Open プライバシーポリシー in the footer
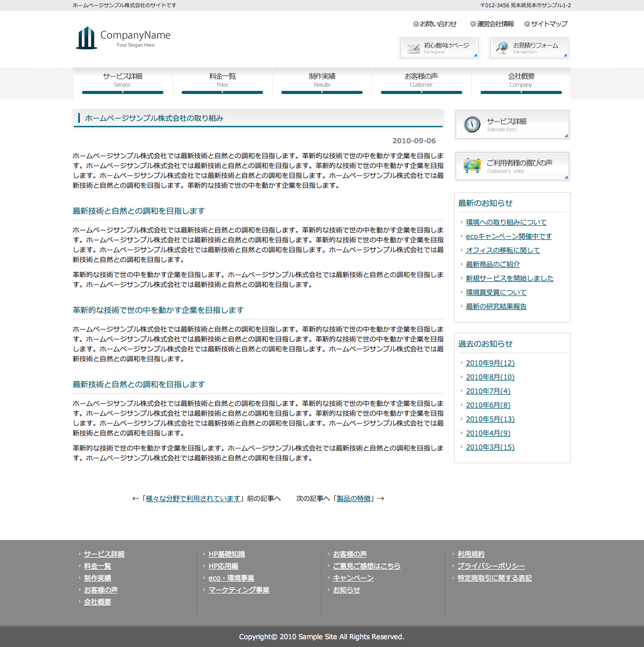644x647 pixels. pyautogui.click(x=491, y=566)
